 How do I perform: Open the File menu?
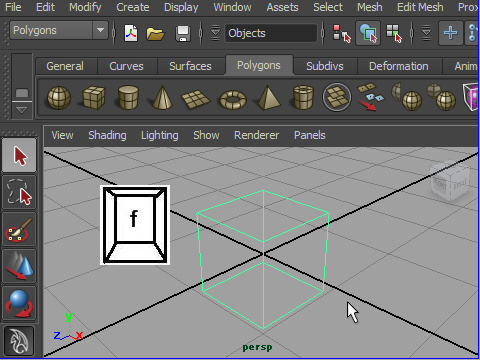click(13, 7)
